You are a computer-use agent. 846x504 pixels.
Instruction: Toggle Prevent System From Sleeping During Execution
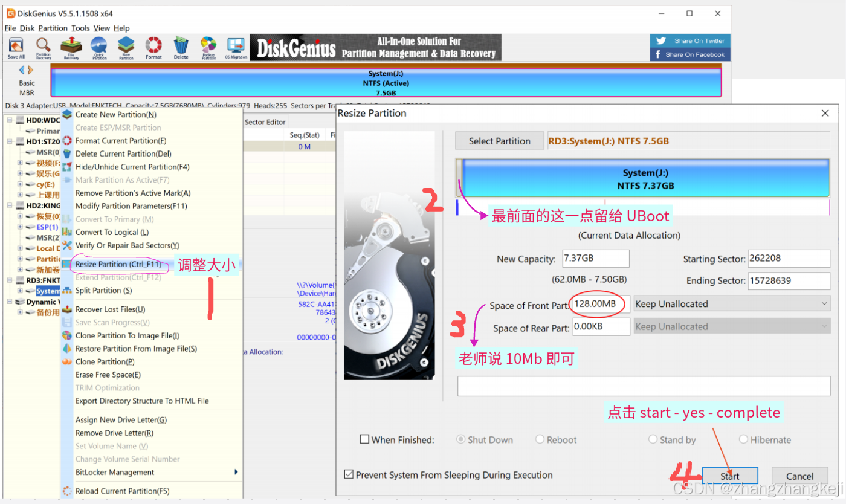(x=349, y=475)
